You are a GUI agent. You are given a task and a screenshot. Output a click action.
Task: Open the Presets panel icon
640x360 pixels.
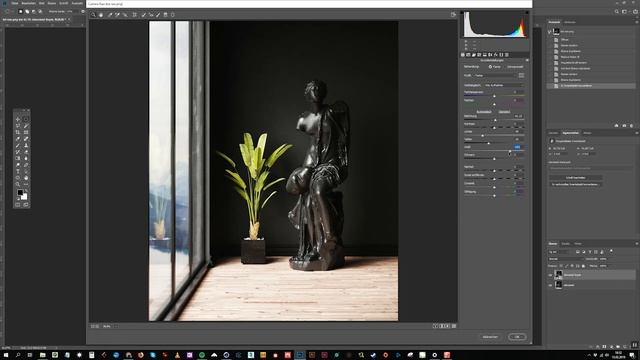click(507, 55)
